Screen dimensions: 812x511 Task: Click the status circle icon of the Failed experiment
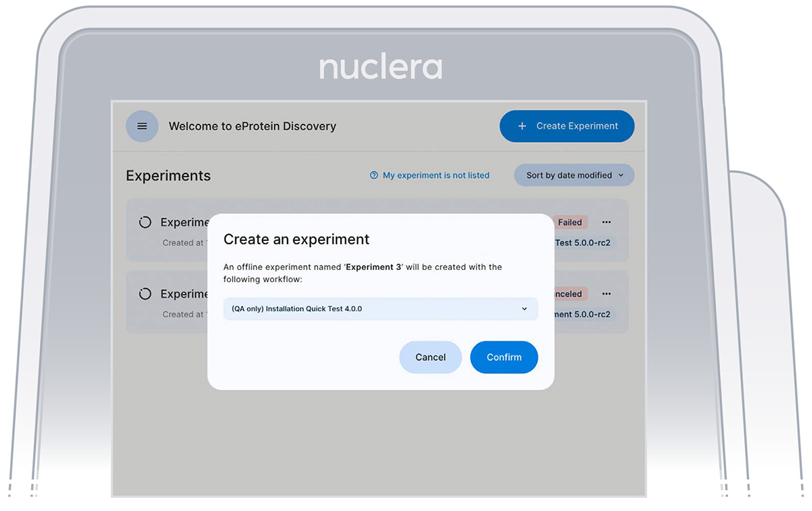click(x=145, y=222)
